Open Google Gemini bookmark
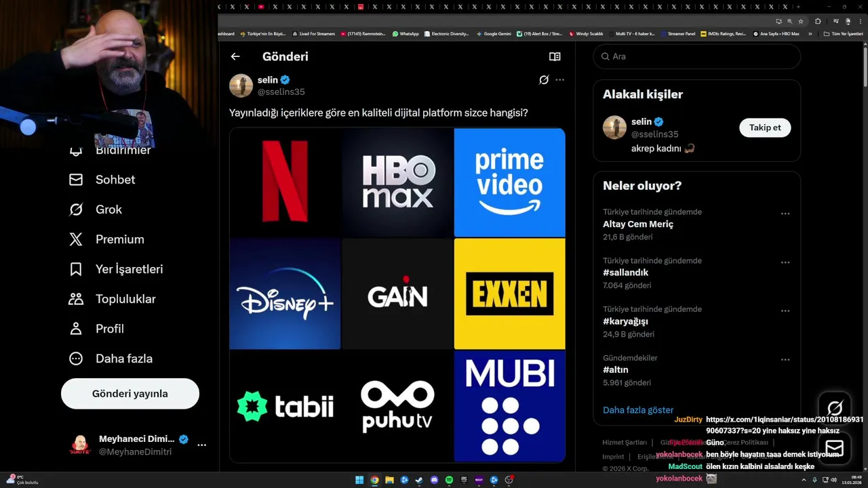The width and height of the screenshot is (868, 488). tap(494, 33)
